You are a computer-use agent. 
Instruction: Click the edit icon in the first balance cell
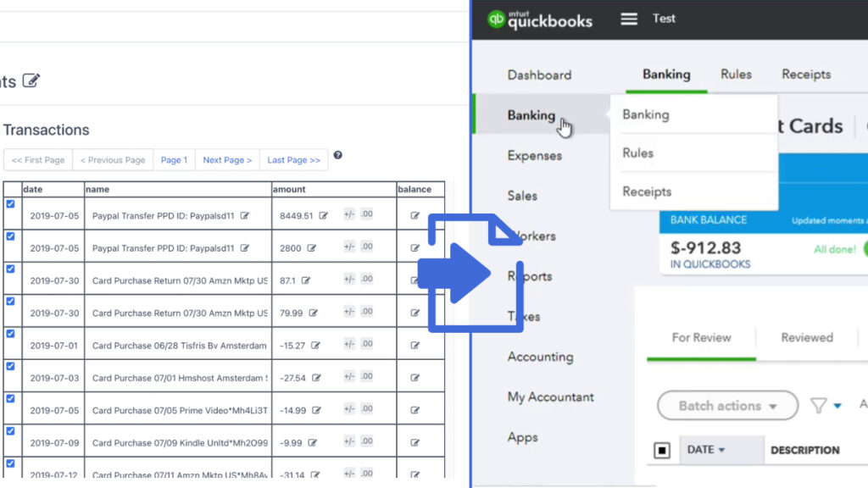[414, 215]
